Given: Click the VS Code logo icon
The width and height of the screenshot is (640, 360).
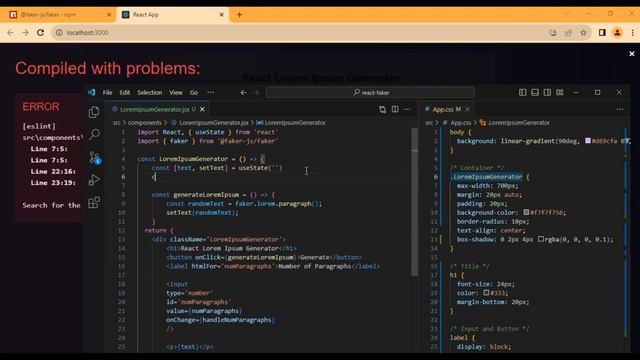Looking at the screenshot, I should (x=91, y=93).
